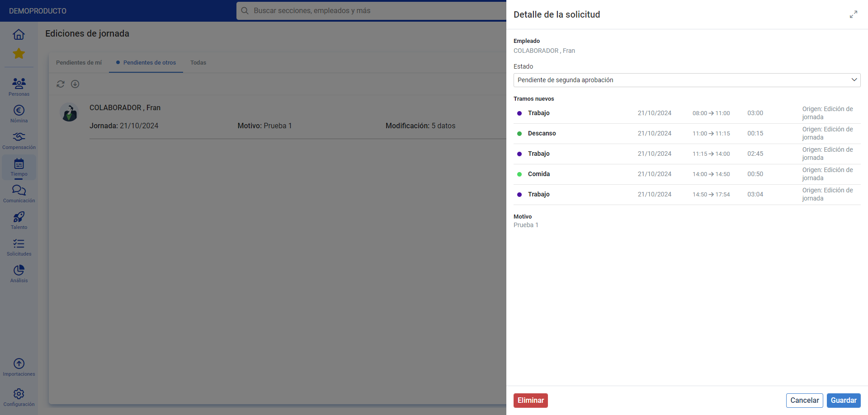Click the Jornada: 21/10/2024 text

[124, 126]
